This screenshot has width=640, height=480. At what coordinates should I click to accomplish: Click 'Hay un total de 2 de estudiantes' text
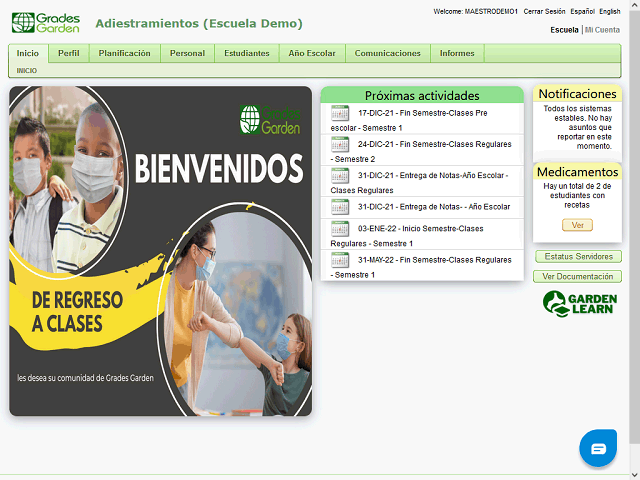click(577, 196)
